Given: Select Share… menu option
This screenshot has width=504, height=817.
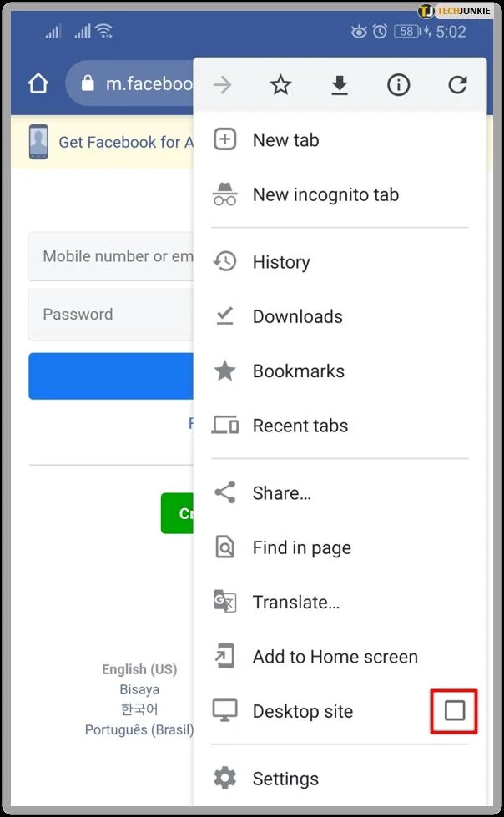Looking at the screenshot, I should click(x=281, y=493).
